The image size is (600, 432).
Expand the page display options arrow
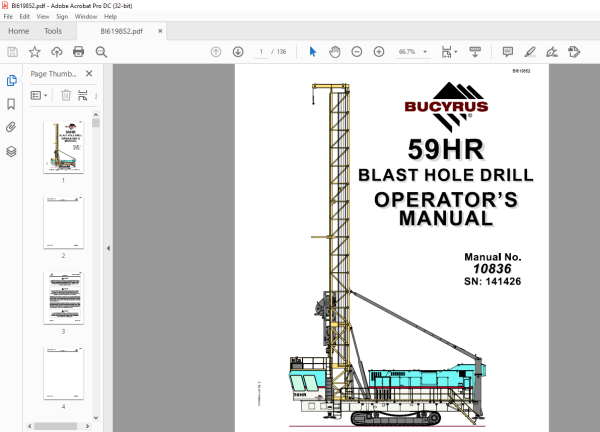tap(456, 52)
